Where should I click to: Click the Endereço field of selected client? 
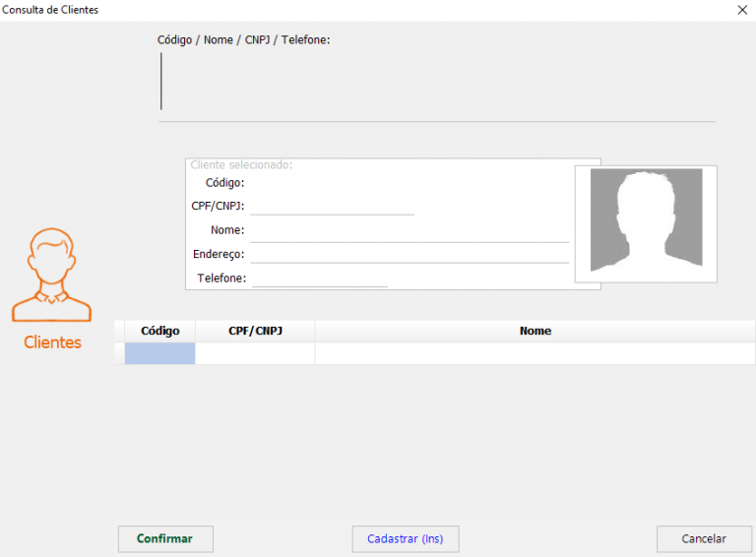tap(409, 254)
